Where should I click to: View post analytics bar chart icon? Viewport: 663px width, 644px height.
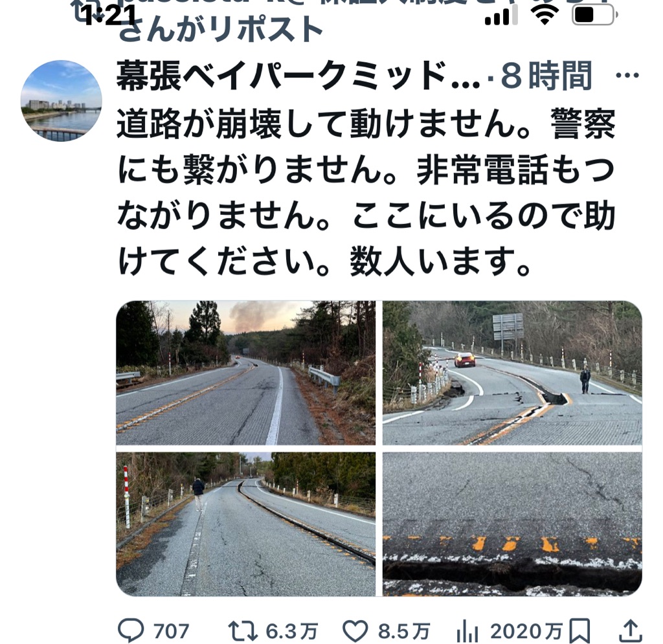click(x=467, y=632)
